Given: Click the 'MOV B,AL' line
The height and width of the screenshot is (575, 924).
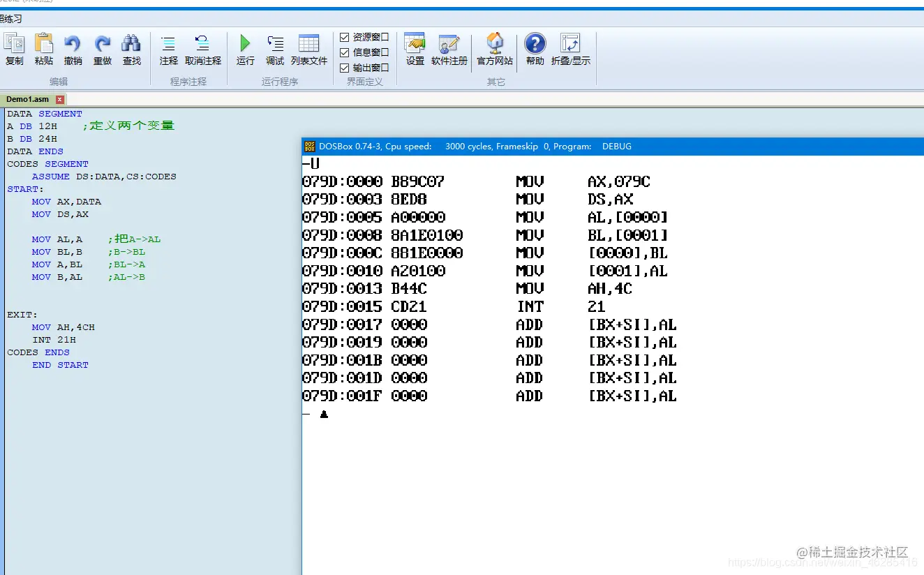Looking at the screenshot, I should (x=57, y=277).
